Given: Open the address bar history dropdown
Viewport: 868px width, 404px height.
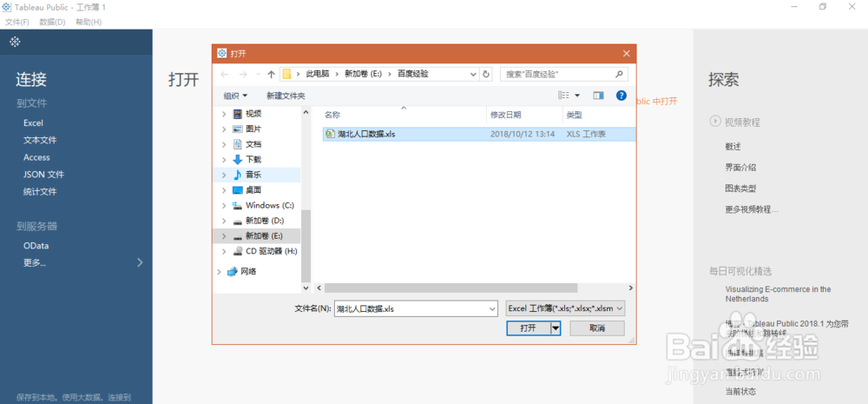Looking at the screenshot, I should click(473, 74).
